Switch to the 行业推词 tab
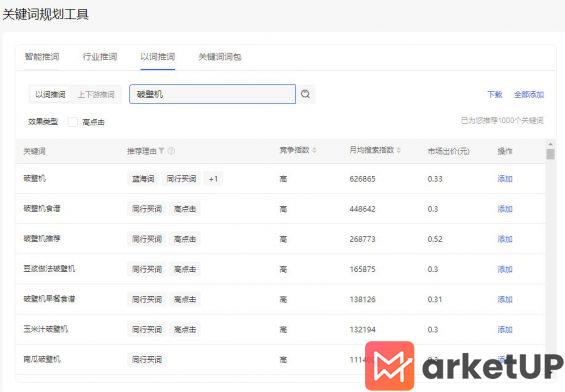565x392 pixels. click(x=100, y=57)
